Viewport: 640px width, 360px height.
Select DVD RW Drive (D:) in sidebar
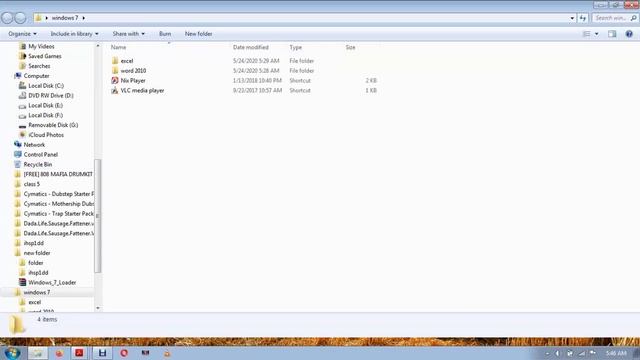51,96
